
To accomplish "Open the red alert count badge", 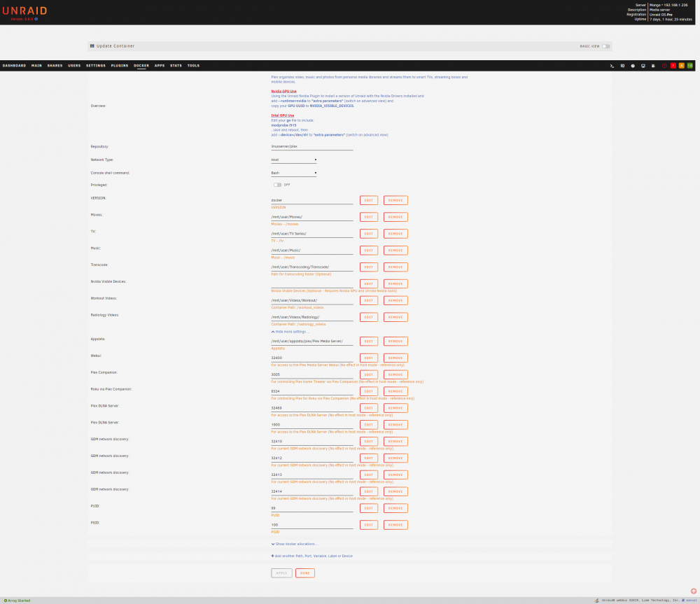I will [x=673, y=66].
